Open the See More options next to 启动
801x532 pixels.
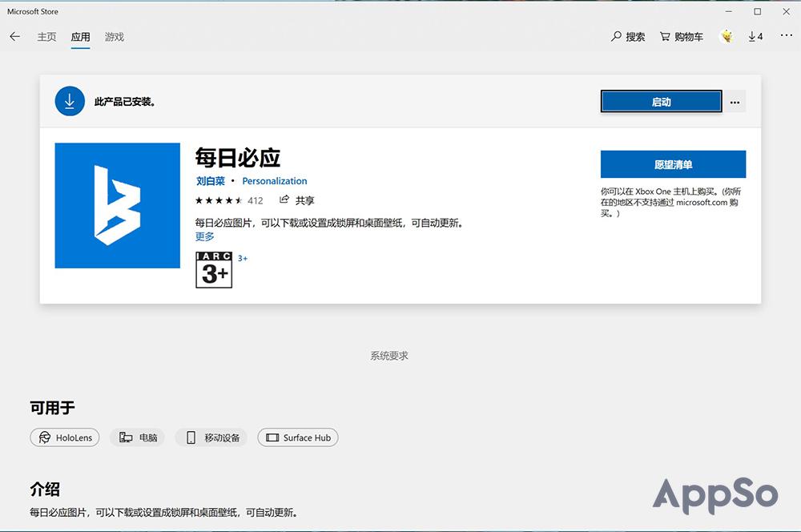click(x=735, y=102)
